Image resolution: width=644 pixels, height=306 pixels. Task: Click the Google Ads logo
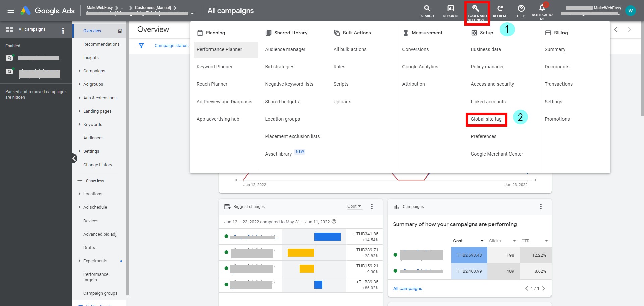click(x=47, y=11)
